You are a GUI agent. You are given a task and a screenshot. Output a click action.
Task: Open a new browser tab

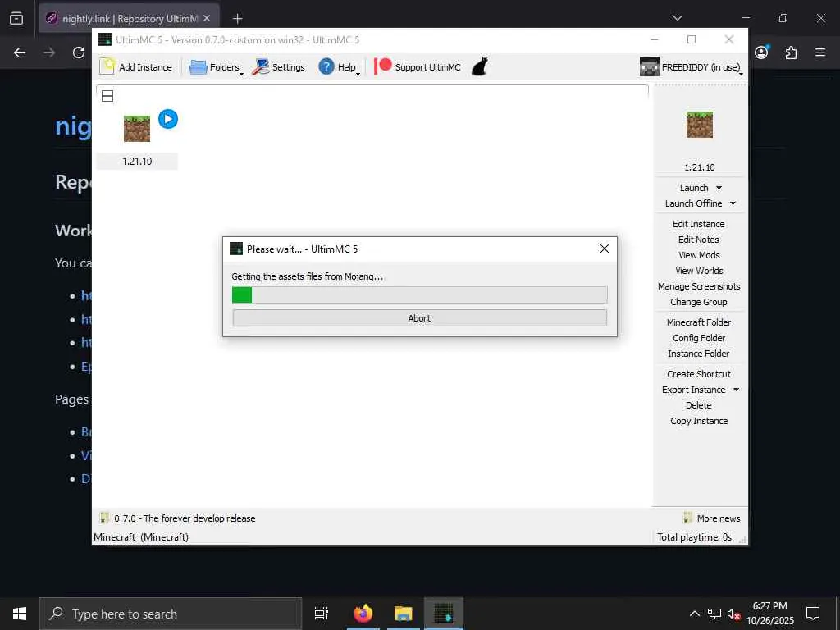click(237, 19)
